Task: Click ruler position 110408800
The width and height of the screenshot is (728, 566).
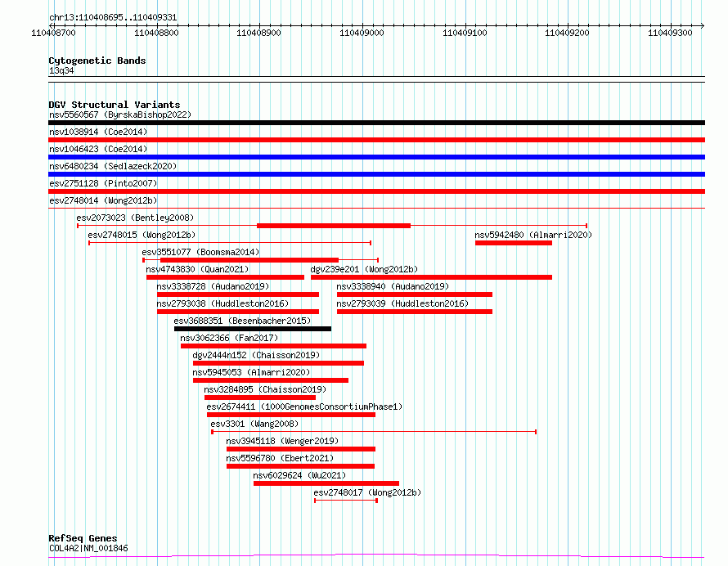Action: coord(156,33)
